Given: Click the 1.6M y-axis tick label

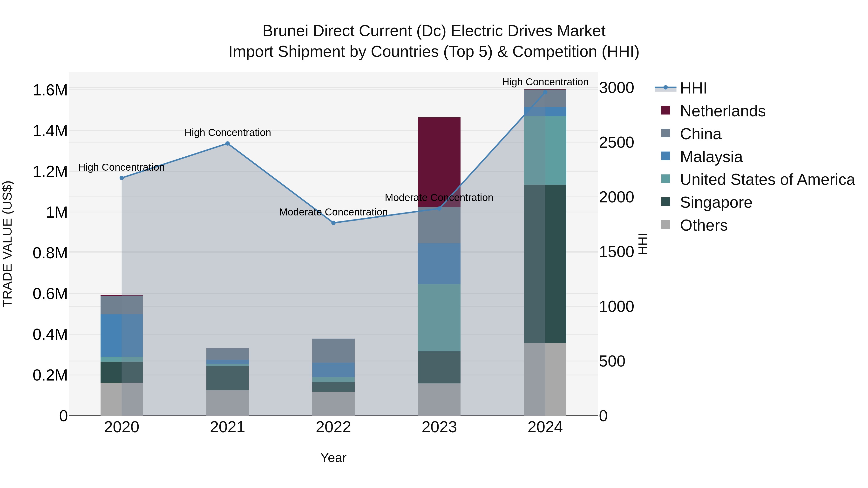Looking at the screenshot, I should coord(50,90).
